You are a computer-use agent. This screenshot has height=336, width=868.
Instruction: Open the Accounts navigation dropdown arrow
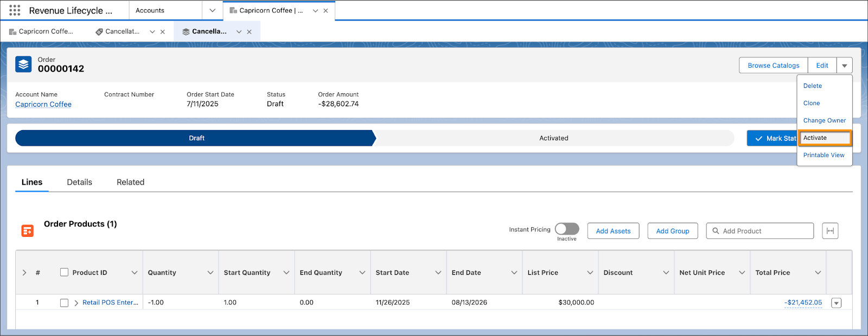(x=212, y=10)
